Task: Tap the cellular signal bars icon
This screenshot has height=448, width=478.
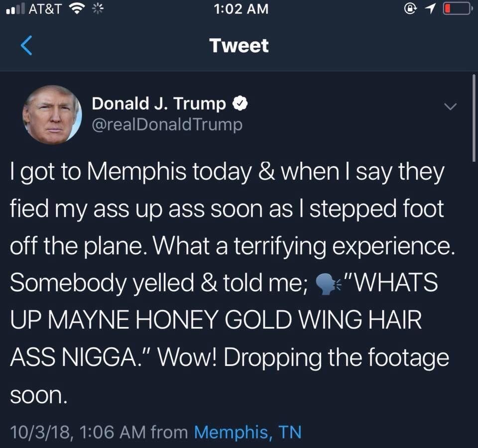Action: point(15,8)
